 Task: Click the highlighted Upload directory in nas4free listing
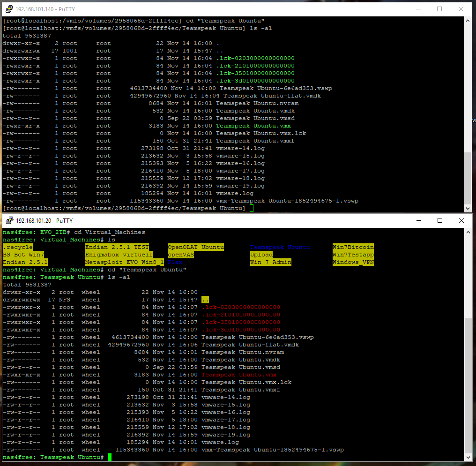(261, 255)
